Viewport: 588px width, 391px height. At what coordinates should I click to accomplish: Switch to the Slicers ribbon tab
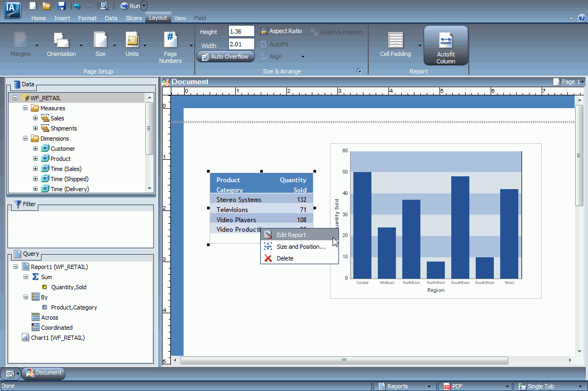[x=134, y=18]
